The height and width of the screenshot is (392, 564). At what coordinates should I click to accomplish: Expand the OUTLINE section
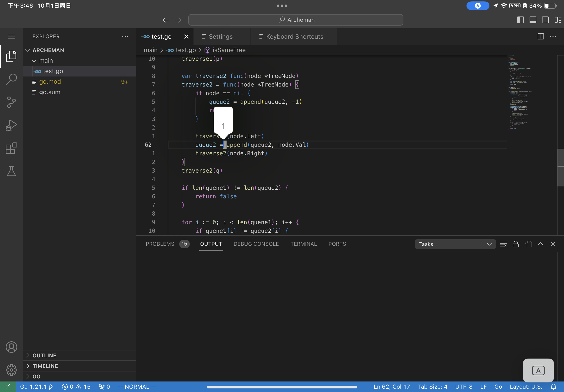pos(79,355)
